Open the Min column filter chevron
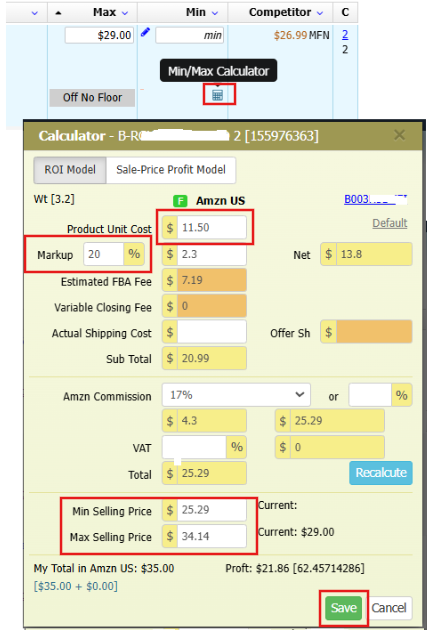This screenshot has width=427, height=630. click(215, 13)
